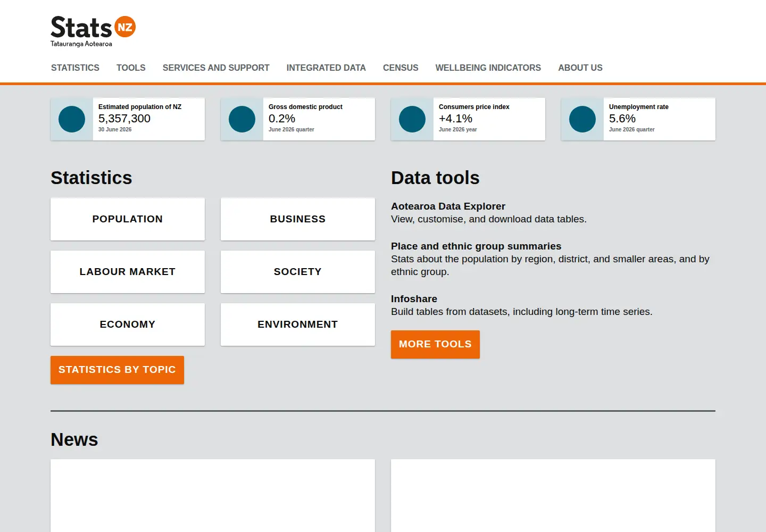
Task: Open the TOOLS menu
Action: point(131,68)
